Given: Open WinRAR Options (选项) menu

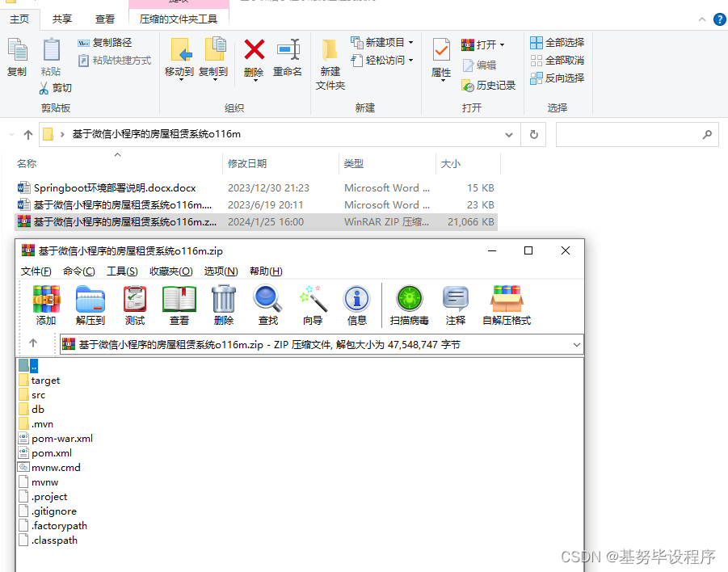Looking at the screenshot, I should [x=221, y=271].
